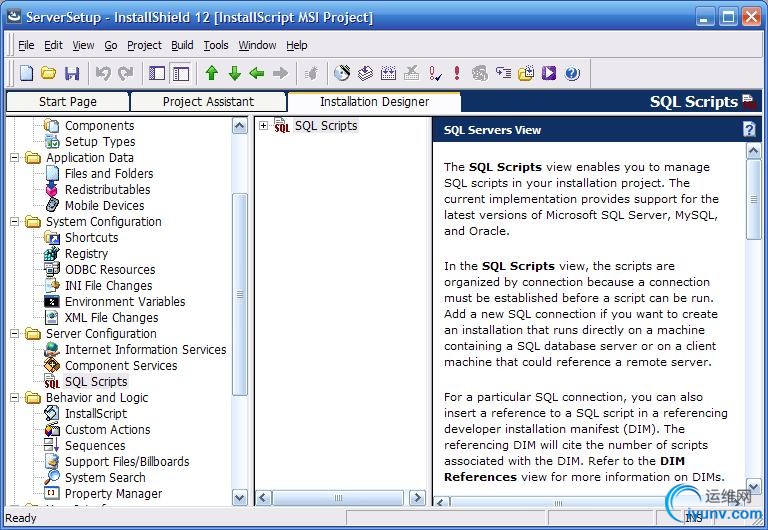Open the Mobile Devices view
768x530 pixels.
click(104, 206)
